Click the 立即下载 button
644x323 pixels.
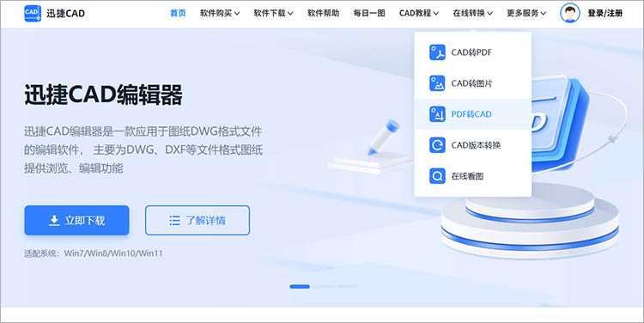click(76, 220)
